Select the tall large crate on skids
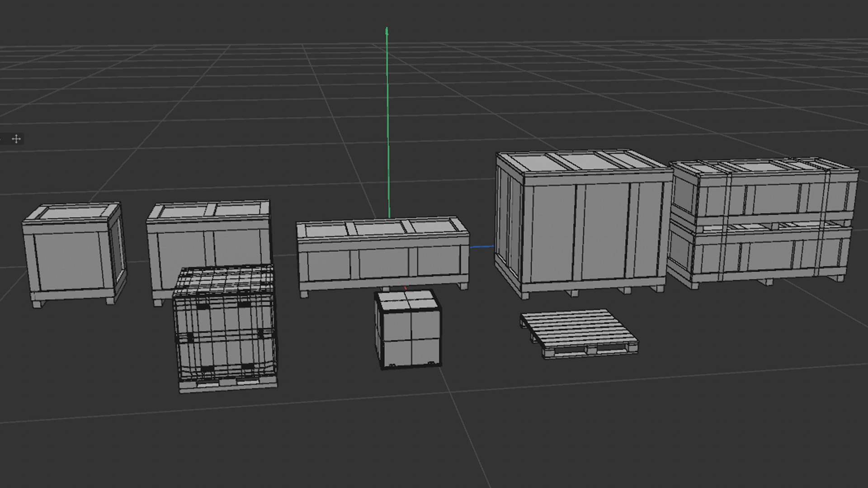Screen dimensions: 868x488 pyautogui.click(x=583, y=223)
